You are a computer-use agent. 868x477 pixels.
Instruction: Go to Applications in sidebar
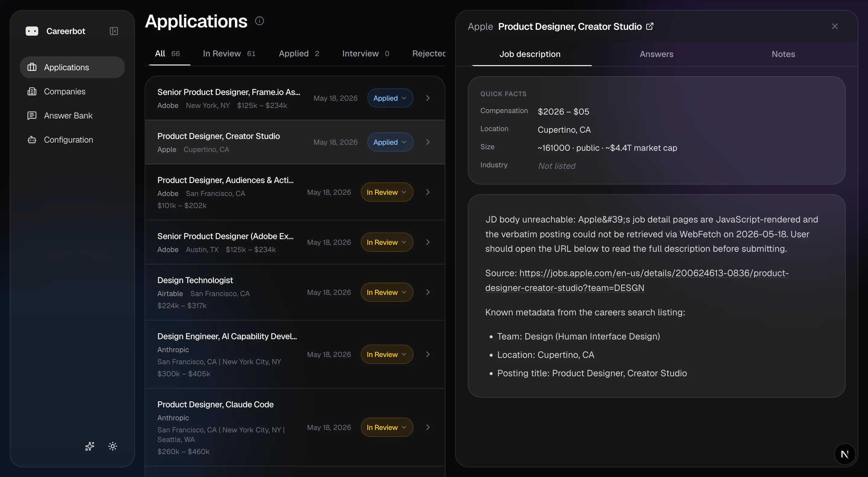tap(72, 67)
